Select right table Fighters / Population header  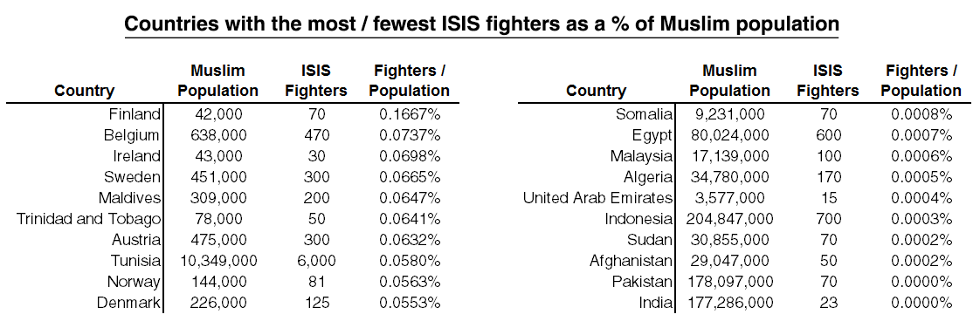tap(921, 80)
